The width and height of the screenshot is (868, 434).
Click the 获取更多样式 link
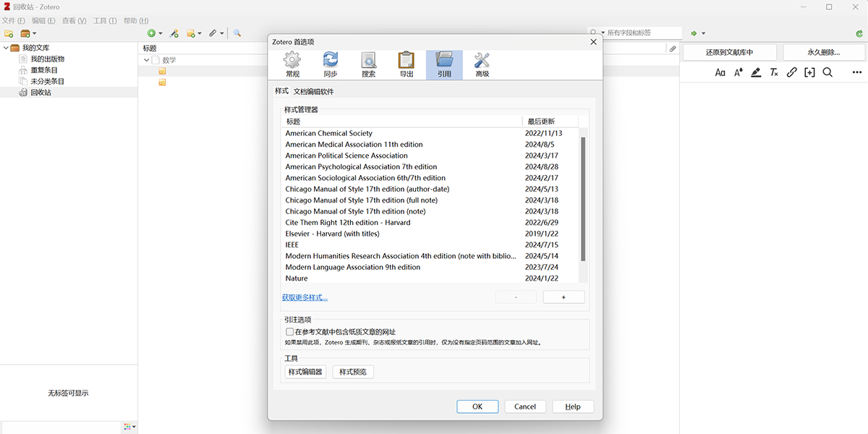click(x=304, y=297)
